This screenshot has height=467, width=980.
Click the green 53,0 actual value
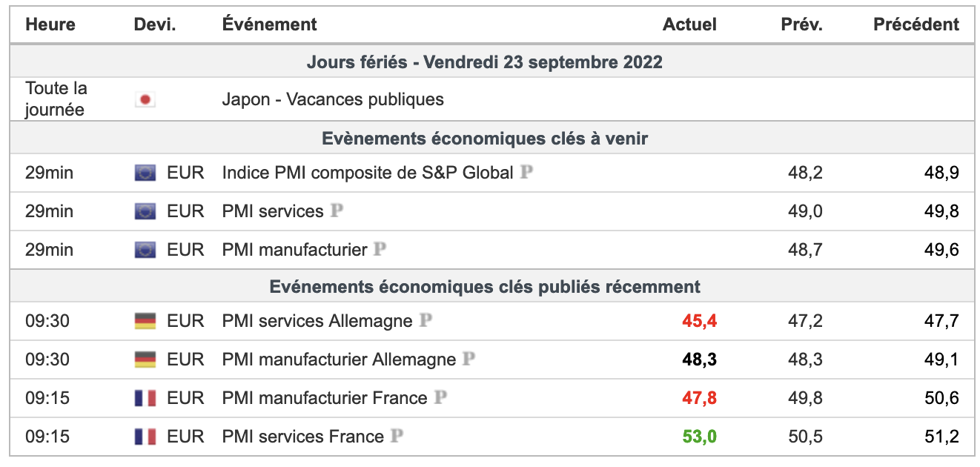click(x=699, y=437)
